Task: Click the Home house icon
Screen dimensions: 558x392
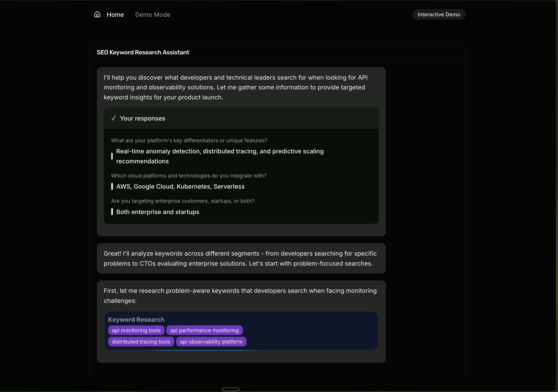Action: coord(97,15)
